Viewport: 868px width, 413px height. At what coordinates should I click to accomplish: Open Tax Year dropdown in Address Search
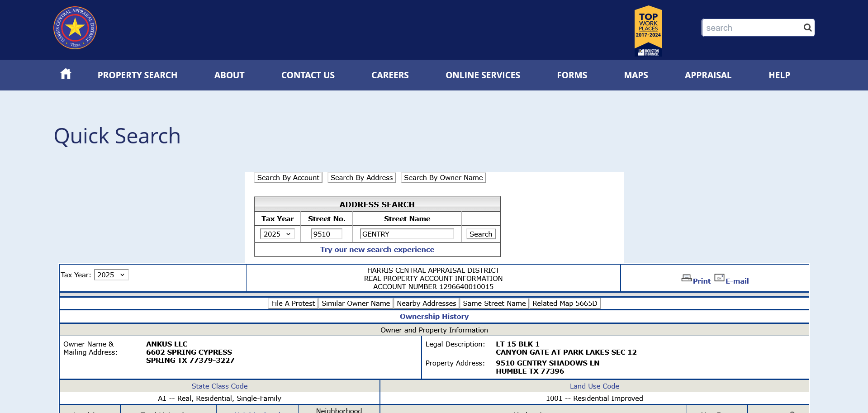(x=277, y=234)
